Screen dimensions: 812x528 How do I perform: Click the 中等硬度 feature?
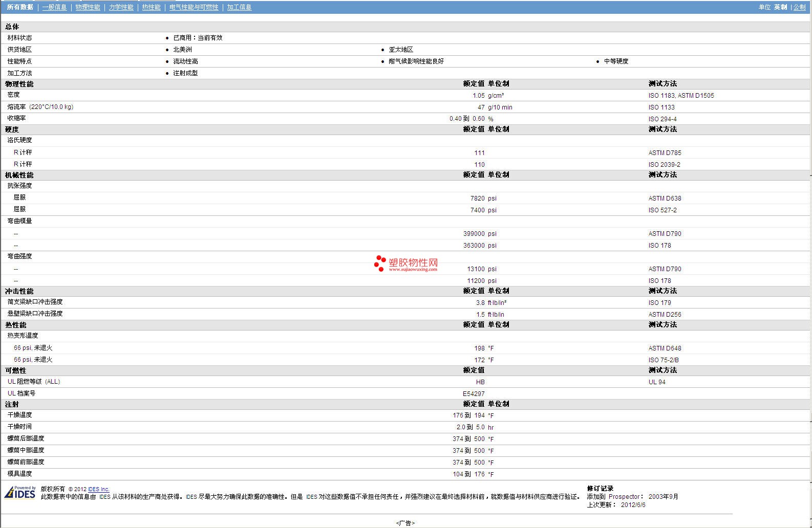coord(616,61)
